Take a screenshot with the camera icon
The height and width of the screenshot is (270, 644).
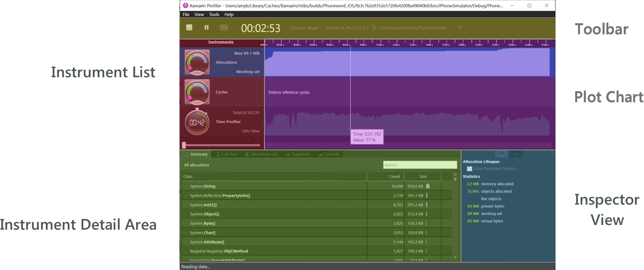224,27
